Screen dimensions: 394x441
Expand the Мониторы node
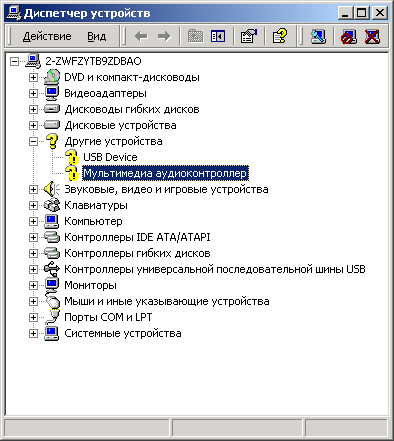coord(33,285)
